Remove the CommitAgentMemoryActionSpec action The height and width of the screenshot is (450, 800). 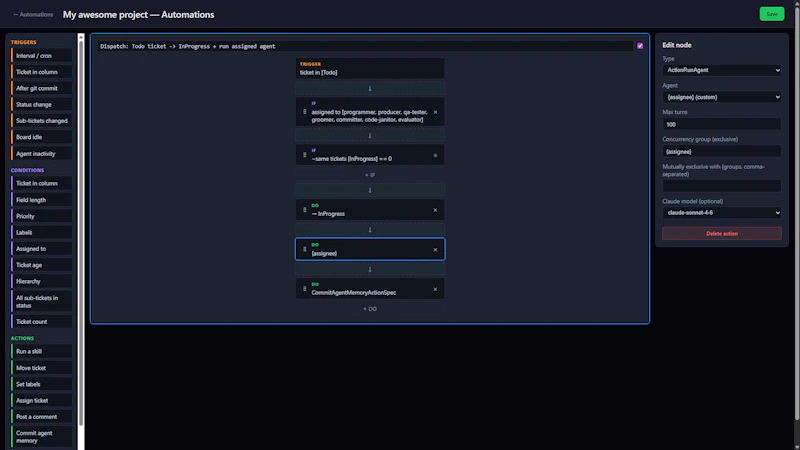(435, 289)
